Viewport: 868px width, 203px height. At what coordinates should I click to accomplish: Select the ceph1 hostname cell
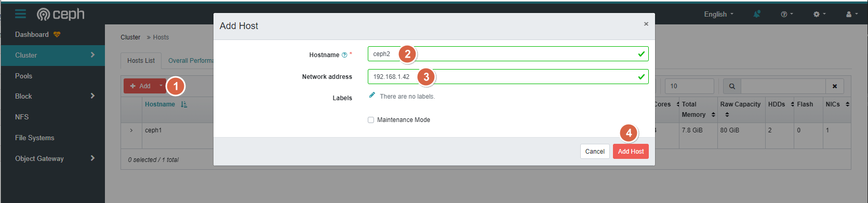pyautogui.click(x=153, y=130)
